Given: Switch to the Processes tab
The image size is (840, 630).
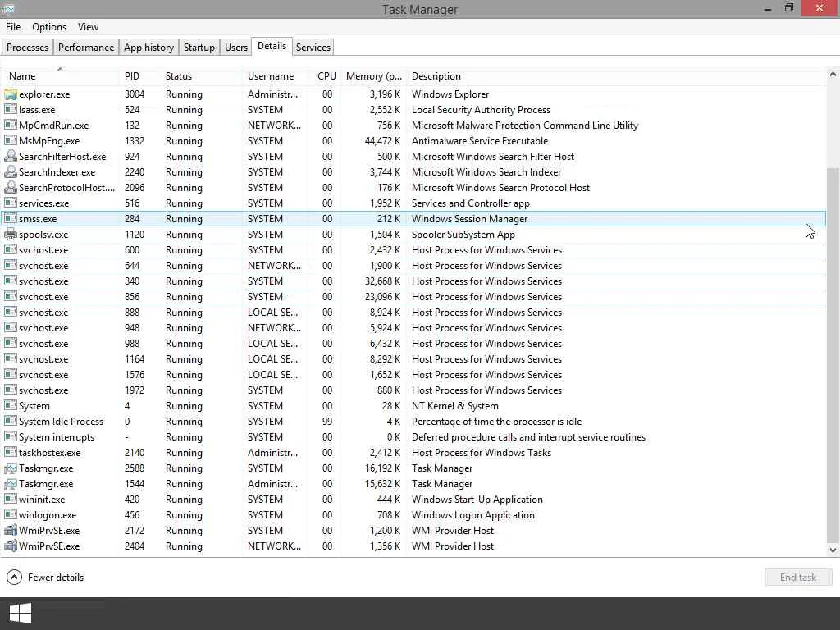Looking at the screenshot, I should pyautogui.click(x=27, y=47).
